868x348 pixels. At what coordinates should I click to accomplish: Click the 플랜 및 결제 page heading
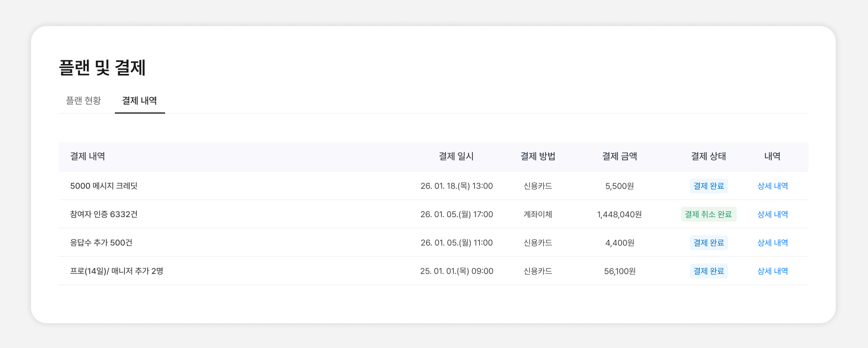click(x=103, y=68)
